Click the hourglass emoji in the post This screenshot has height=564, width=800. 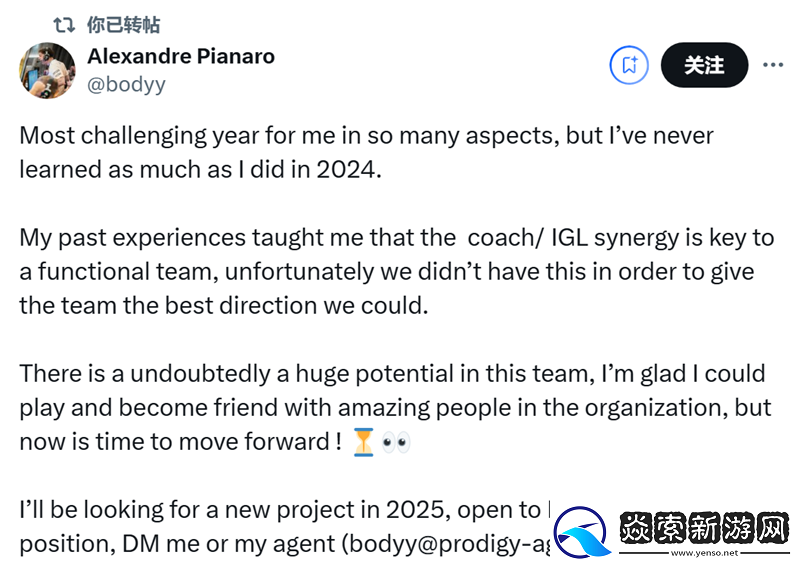tap(363, 441)
